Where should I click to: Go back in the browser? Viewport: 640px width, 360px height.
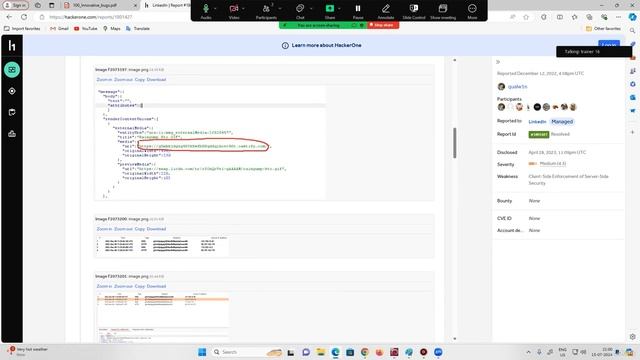tap(9, 17)
